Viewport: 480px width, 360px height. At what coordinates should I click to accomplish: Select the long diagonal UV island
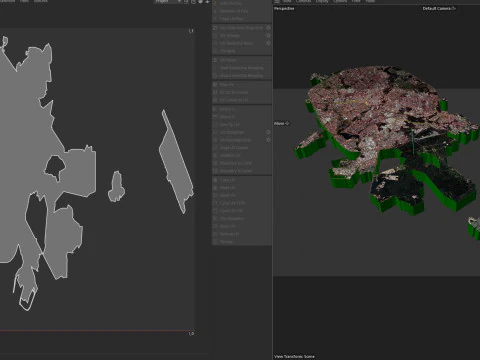pyautogui.click(x=176, y=162)
